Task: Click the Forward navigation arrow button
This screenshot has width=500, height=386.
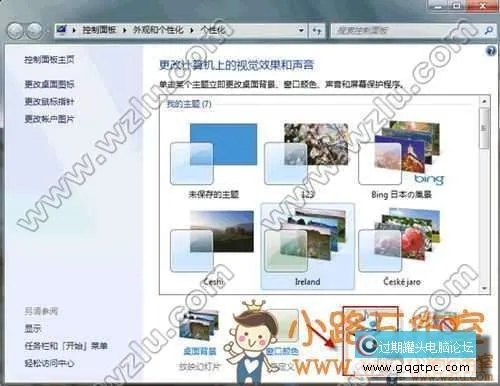Action: click(x=34, y=31)
